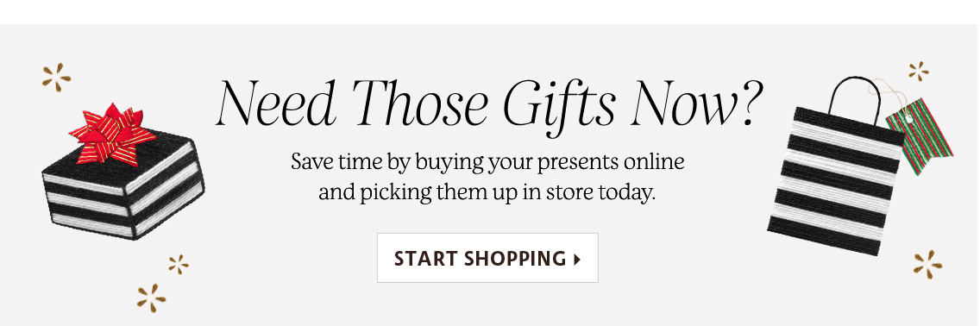Viewport: 980px width, 326px height.
Task: Click the larger gold sparkle below gift box
Action: coord(151,298)
